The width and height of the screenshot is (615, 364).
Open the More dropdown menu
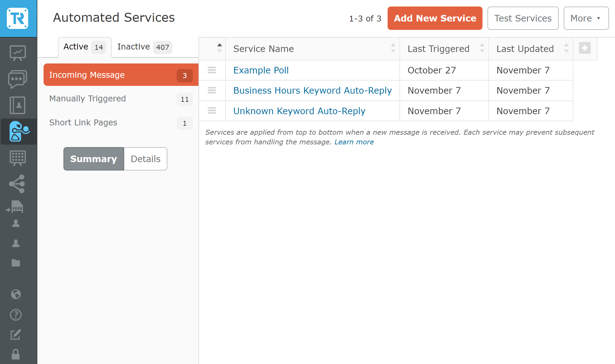point(586,18)
